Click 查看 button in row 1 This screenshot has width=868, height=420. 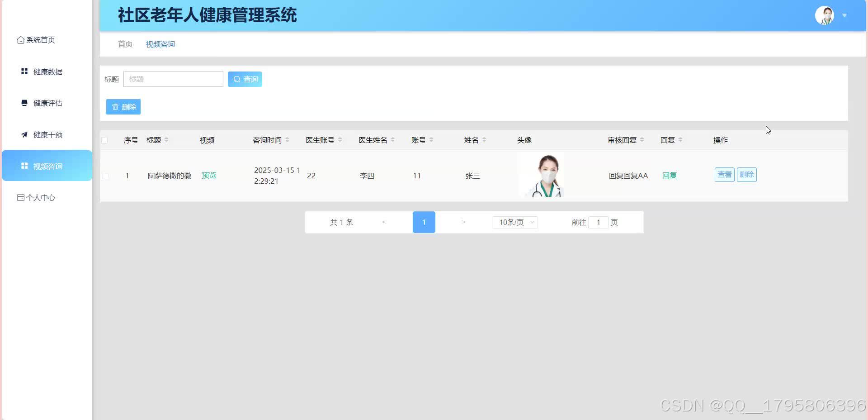[x=724, y=175]
